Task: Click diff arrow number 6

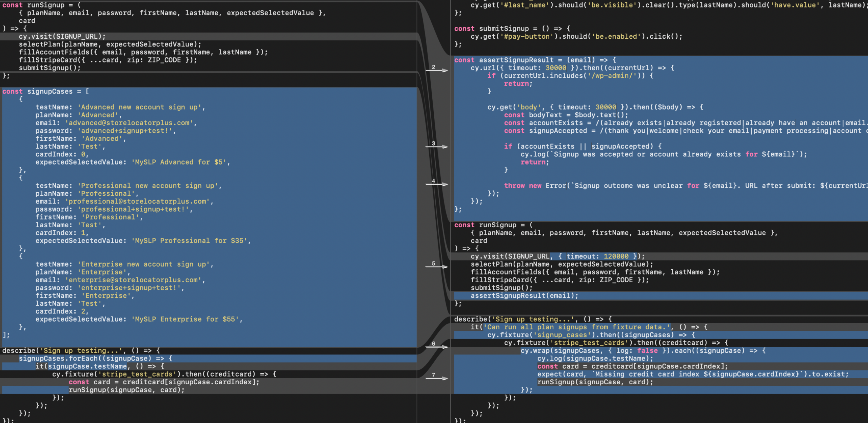Action: tap(437, 347)
